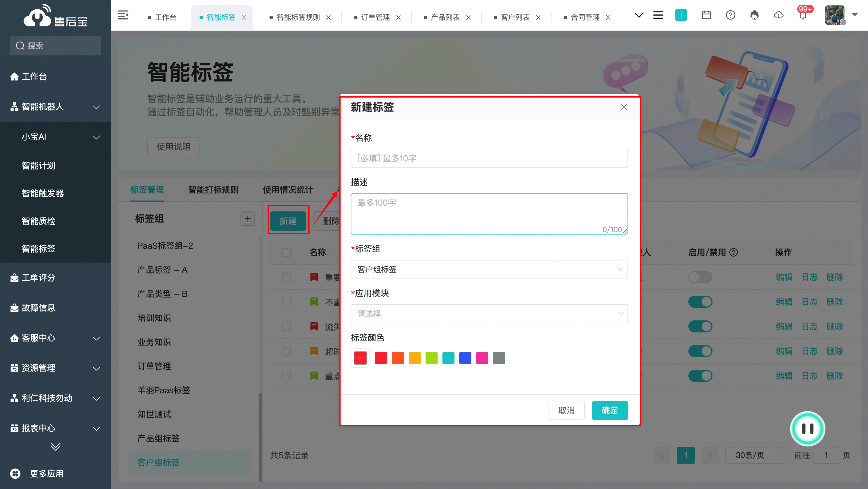Open the 智能打标规则 tab
Screen dimensions: 868x489
(x=213, y=189)
